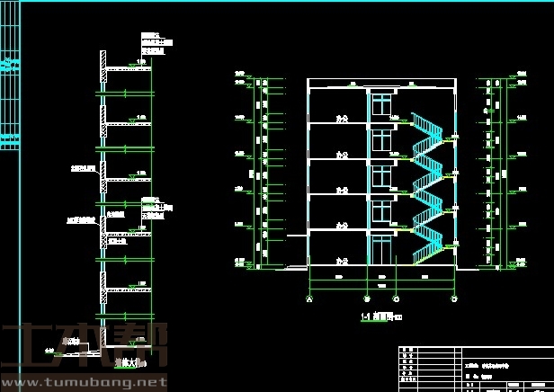
Task: Select the top floor stairwell window
Action: pos(381,103)
